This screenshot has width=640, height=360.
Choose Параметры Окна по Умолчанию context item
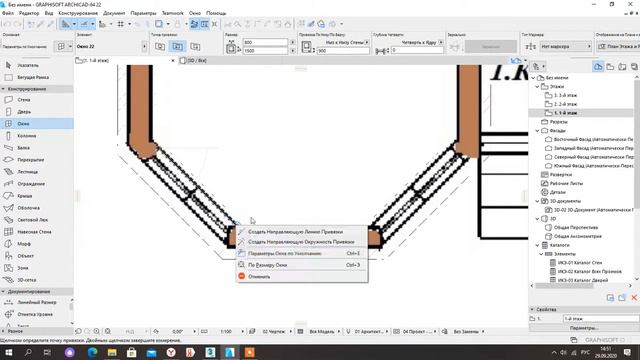coord(302,253)
